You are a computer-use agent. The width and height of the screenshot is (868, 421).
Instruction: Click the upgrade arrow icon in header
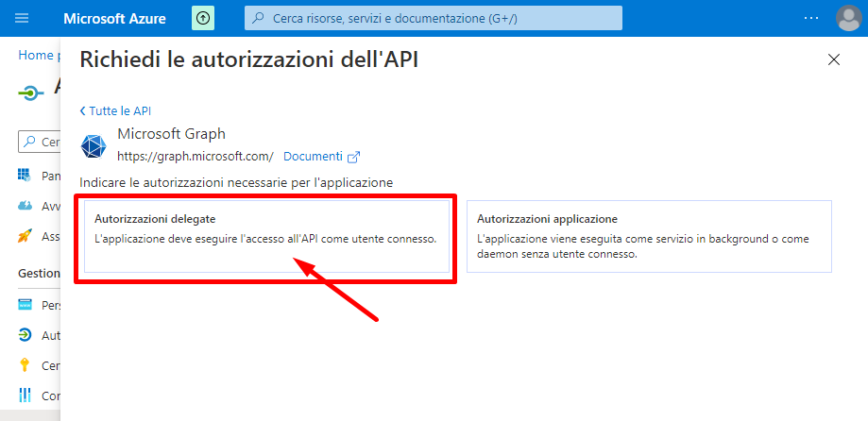(203, 18)
